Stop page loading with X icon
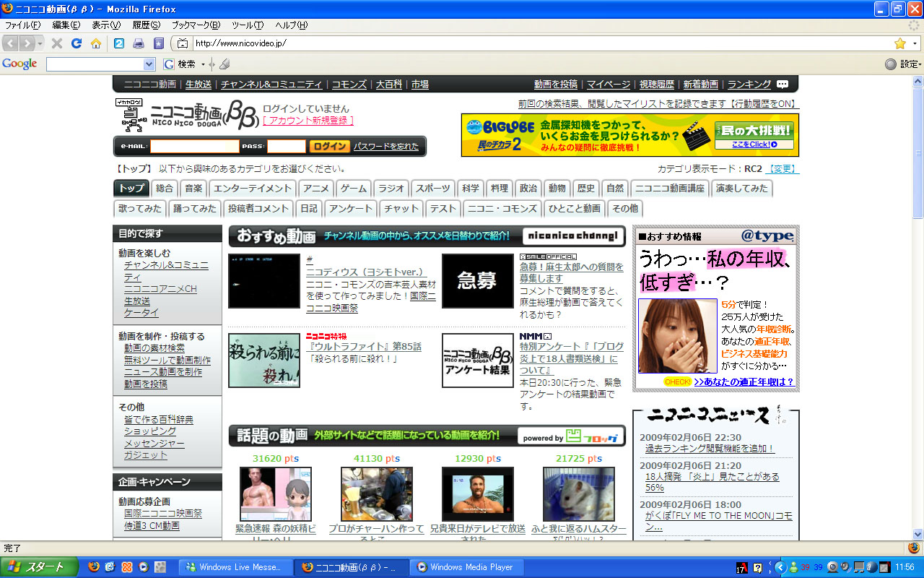 (57, 43)
